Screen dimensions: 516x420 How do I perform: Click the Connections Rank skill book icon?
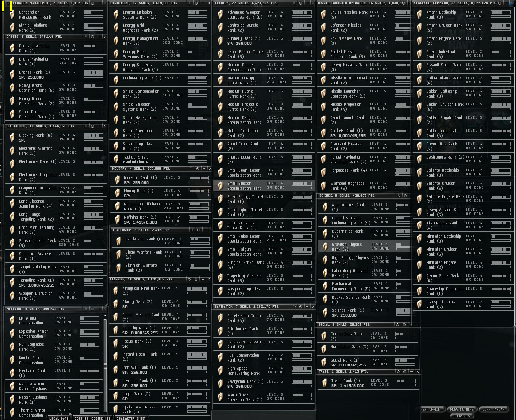point(324,336)
